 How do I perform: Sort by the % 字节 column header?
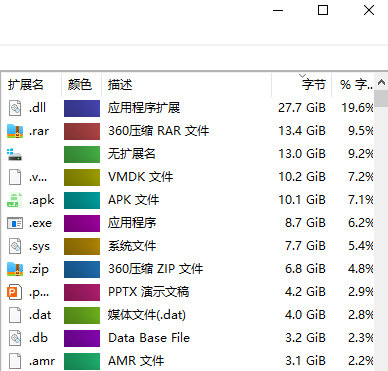(353, 85)
